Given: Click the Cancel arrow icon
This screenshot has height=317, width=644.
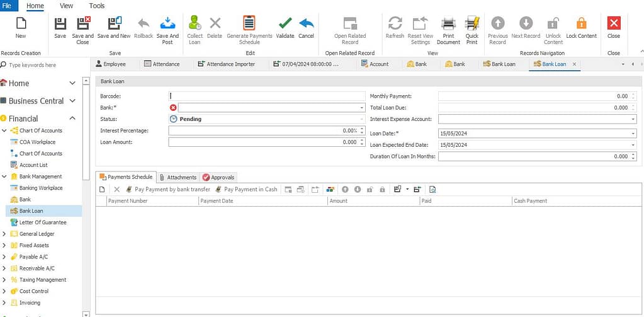Looking at the screenshot, I should click(x=307, y=23).
